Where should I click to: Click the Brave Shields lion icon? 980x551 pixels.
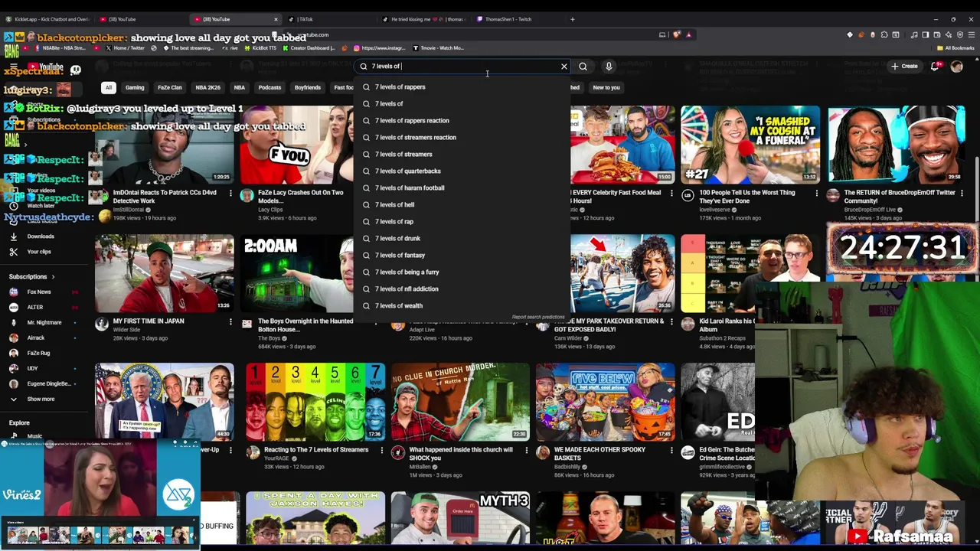tap(676, 34)
